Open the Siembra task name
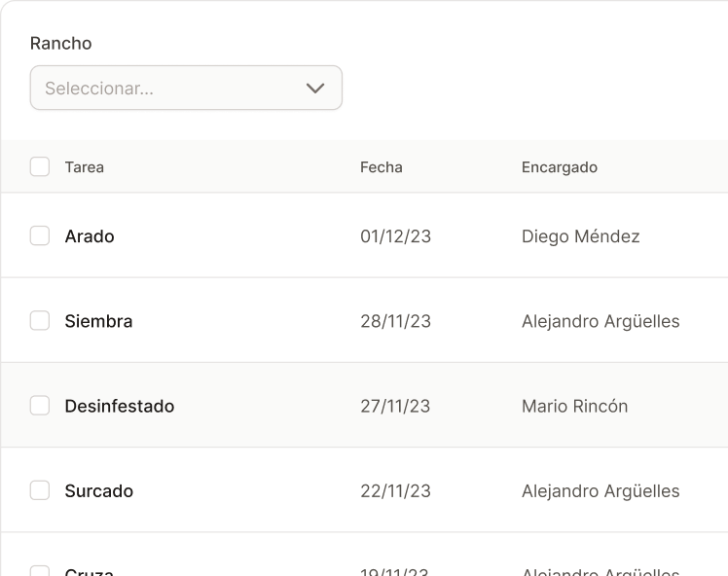The height and width of the screenshot is (576, 728). click(x=98, y=321)
